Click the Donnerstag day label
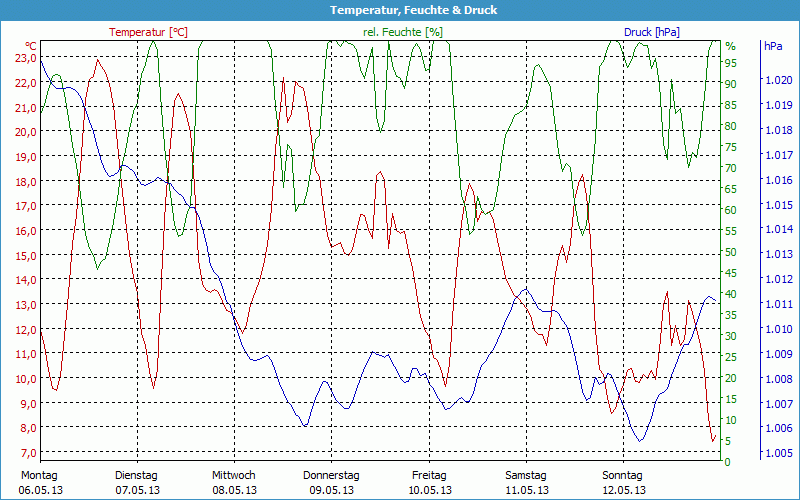800x500 pixels. click(x=331, y=476)
